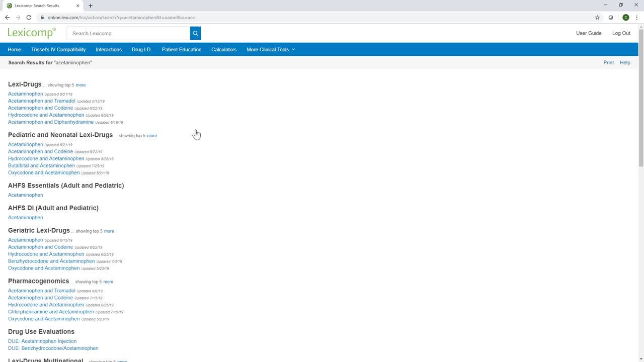The width and height of the screenshot is (644, 362).
Task: Open Acetaminophen and Codeine in Lexi-Drugs
Action: [40, 108]
